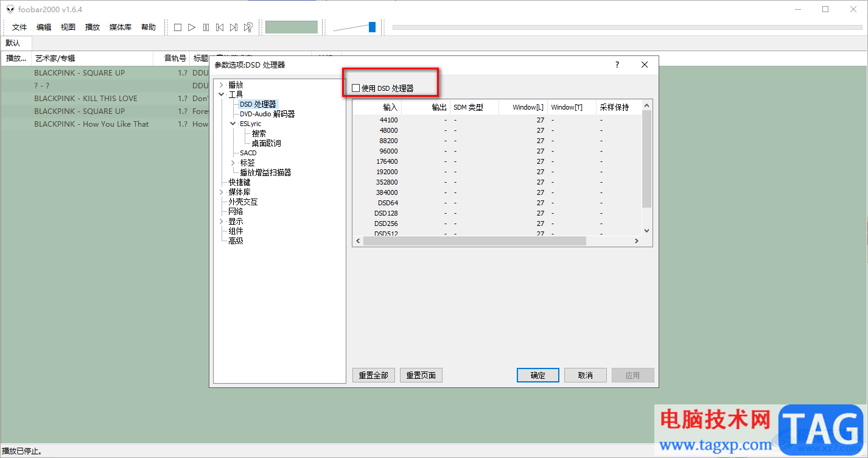Click the Random playback icon
Image resolution: width=868 pixels, height=458 pixels.
pyautogui.click(x=248, y=27)
